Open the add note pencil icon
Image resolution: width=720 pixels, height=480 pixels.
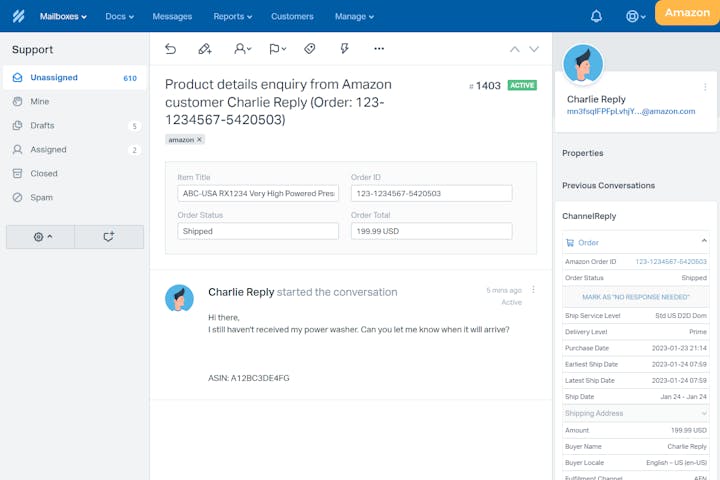(205, 48)
